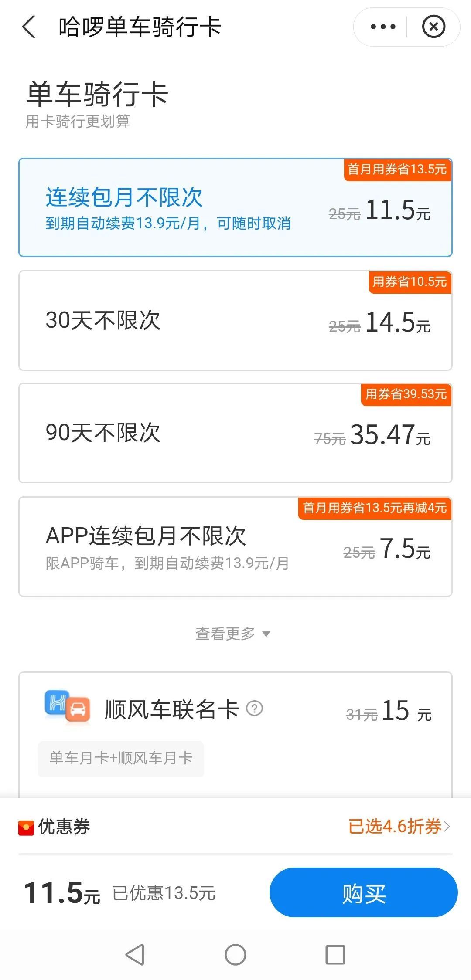
Task: Expand 查看更多 to show more plans
Action: [x=233, y=634]
